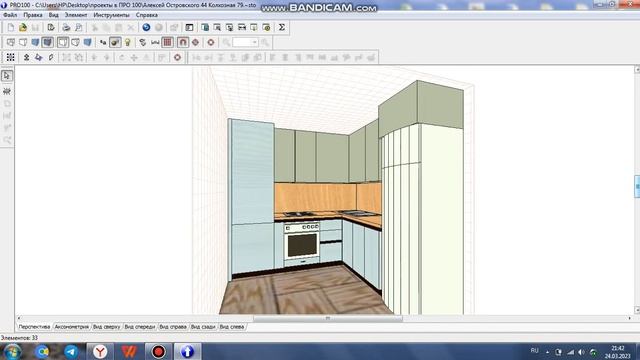
Task: Open the Windows Start button
Action: (x=13, y=351)
